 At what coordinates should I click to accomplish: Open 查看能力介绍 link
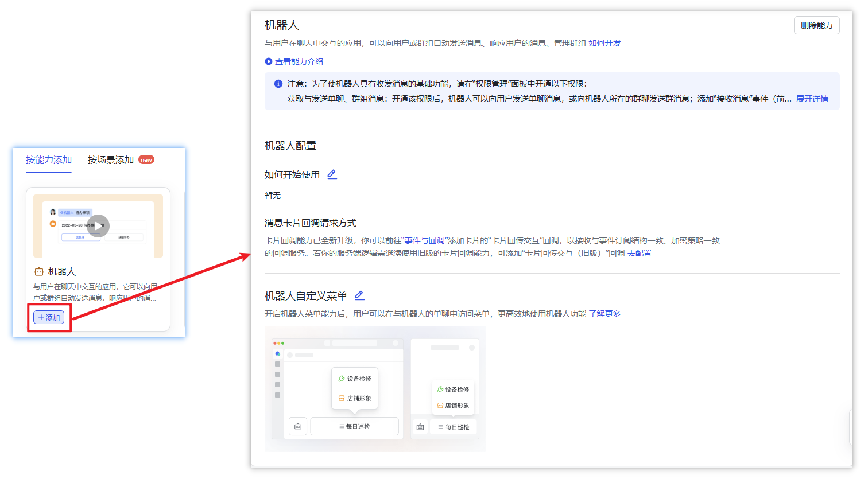(x=299, y=61)
